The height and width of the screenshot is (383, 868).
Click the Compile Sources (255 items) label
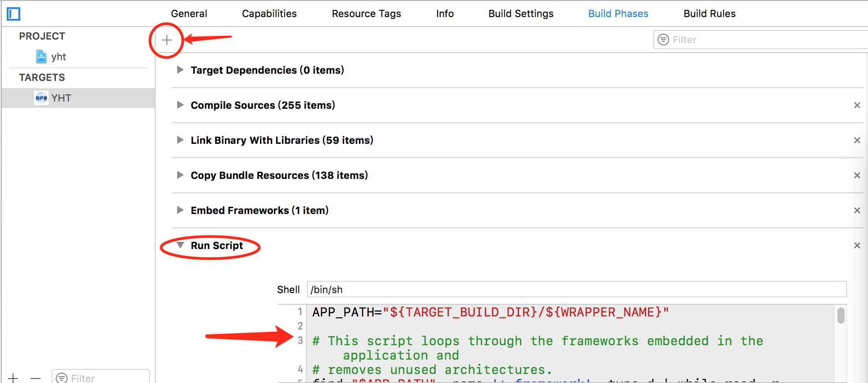tap(263, 105)
